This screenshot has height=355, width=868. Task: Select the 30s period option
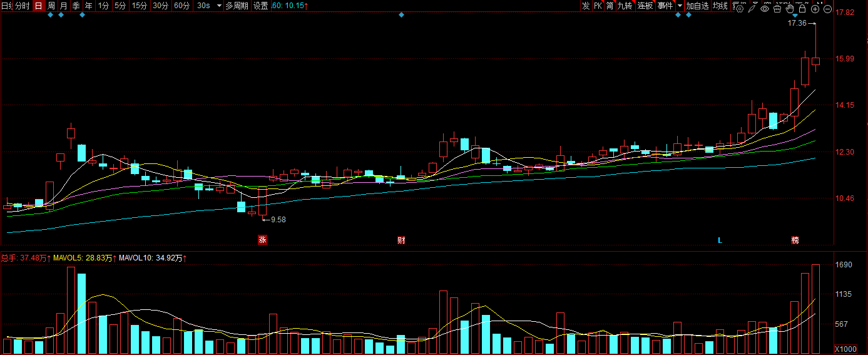[x=203, y=6]
